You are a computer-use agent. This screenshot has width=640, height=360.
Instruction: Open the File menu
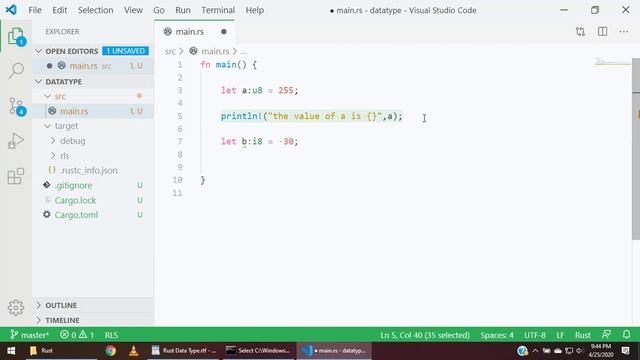tap(35, 10)
